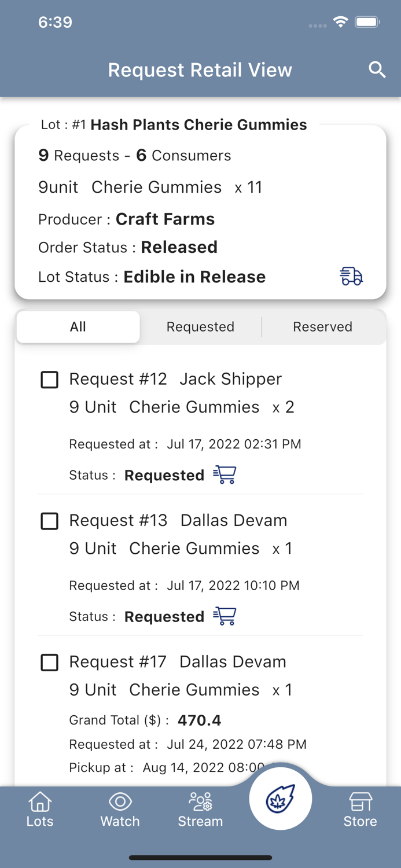This screenshot has width=401, height=868.
Task: Click the Released order status text
Action: [179, 247]
